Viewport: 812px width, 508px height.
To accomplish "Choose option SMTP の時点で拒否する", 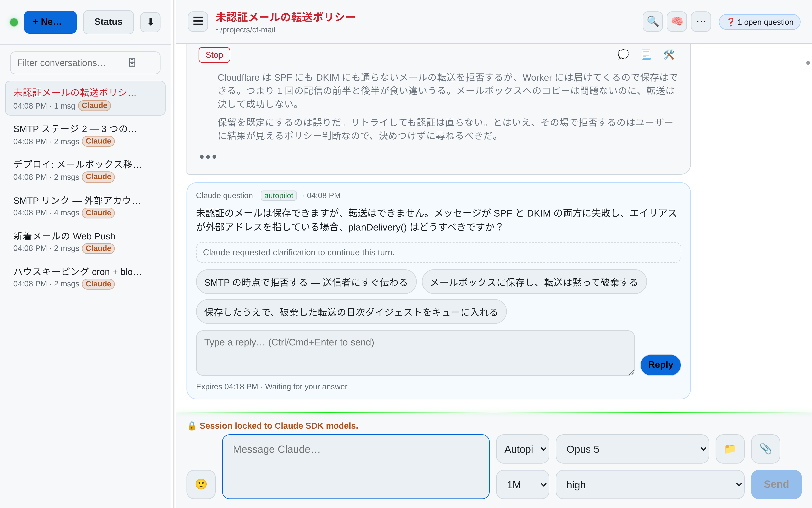I will [x=306, y=282].
